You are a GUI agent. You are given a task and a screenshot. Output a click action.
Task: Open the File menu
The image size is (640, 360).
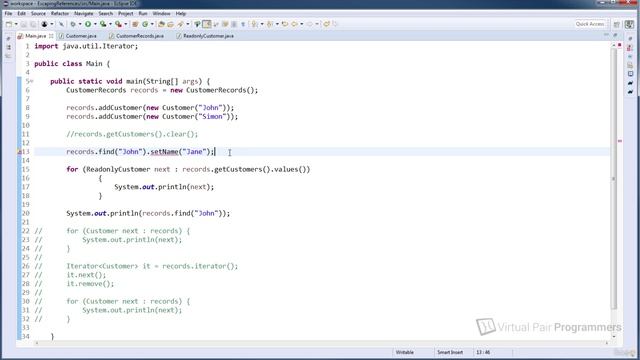(x=8, y=13)
